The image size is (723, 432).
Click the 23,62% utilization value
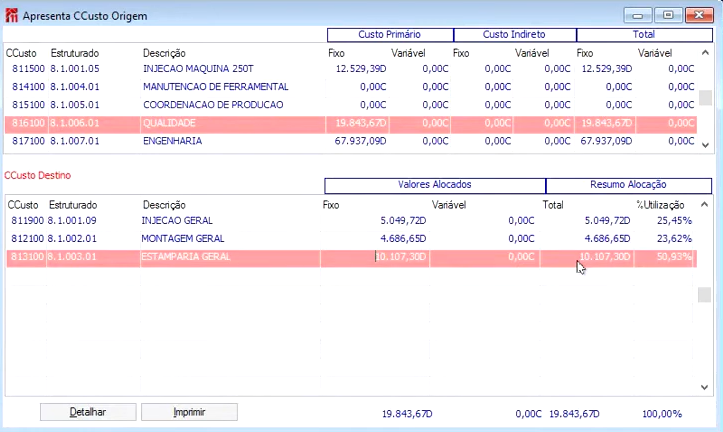[x=675, y=239]
